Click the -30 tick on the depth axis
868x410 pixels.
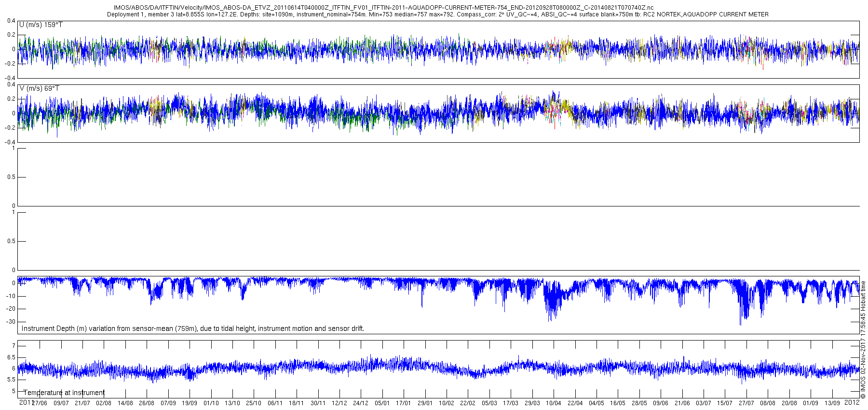[11, 322]
